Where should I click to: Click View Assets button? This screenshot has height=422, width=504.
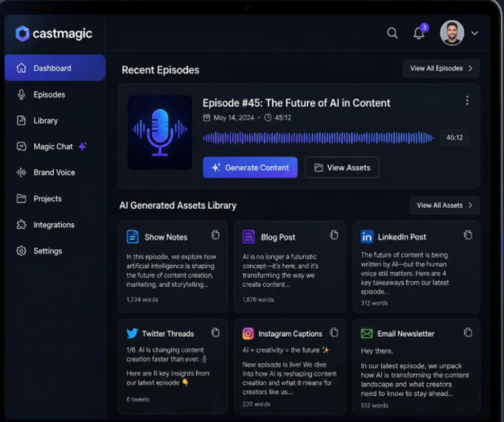(342, 167)
